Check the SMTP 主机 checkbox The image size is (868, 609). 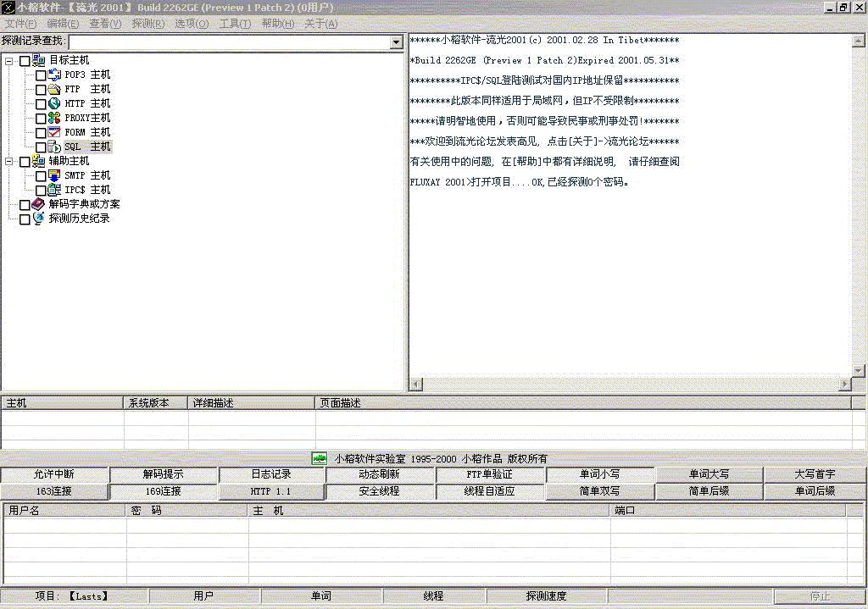point(41,176)
